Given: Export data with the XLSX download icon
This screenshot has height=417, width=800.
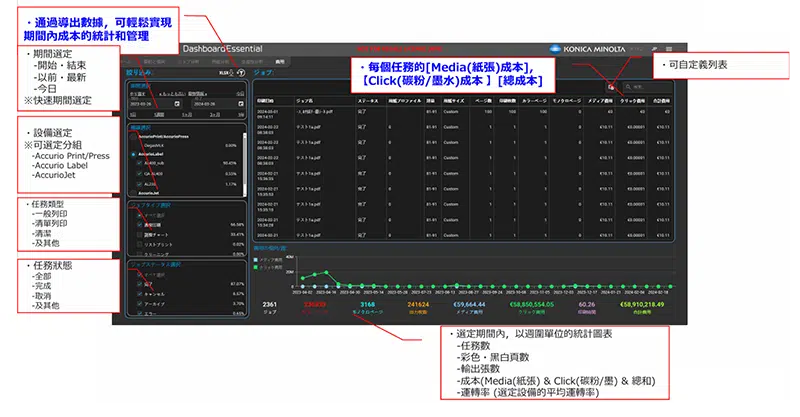Looking at the screenshot, I should 226,73.
